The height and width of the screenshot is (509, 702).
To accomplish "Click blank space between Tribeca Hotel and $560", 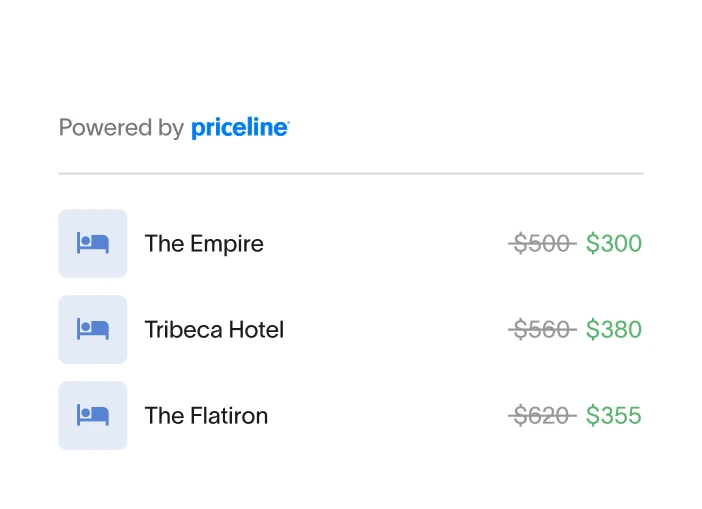I will tap(395, 329).
